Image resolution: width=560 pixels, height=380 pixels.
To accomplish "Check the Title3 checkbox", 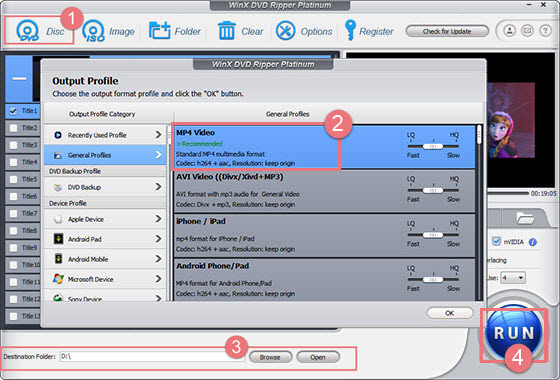I will [13, 145].
